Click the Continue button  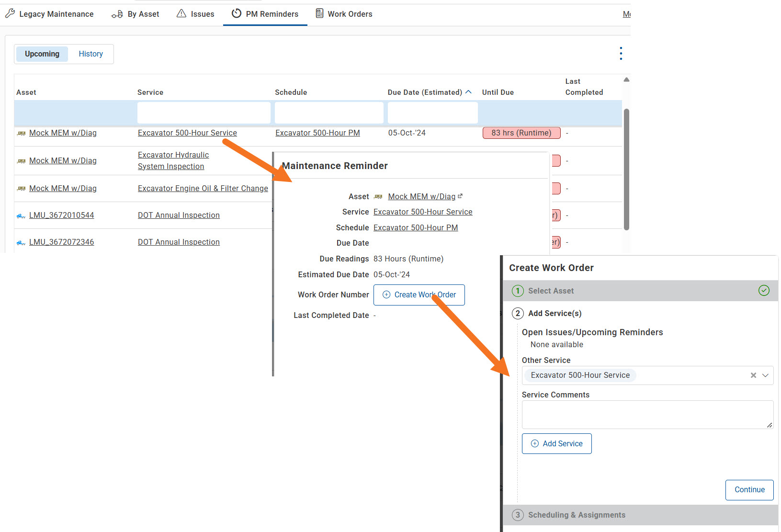pos(749,490)
